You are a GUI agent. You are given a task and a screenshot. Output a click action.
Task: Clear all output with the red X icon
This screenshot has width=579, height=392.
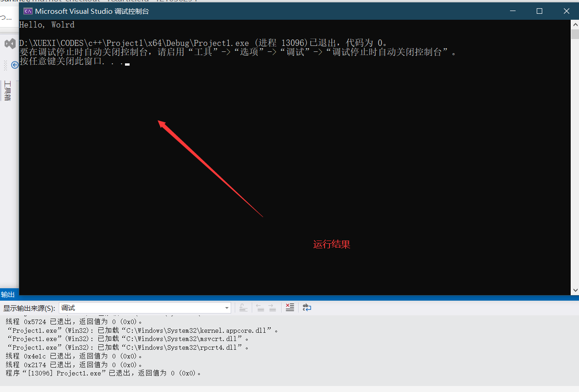point(289,308)
